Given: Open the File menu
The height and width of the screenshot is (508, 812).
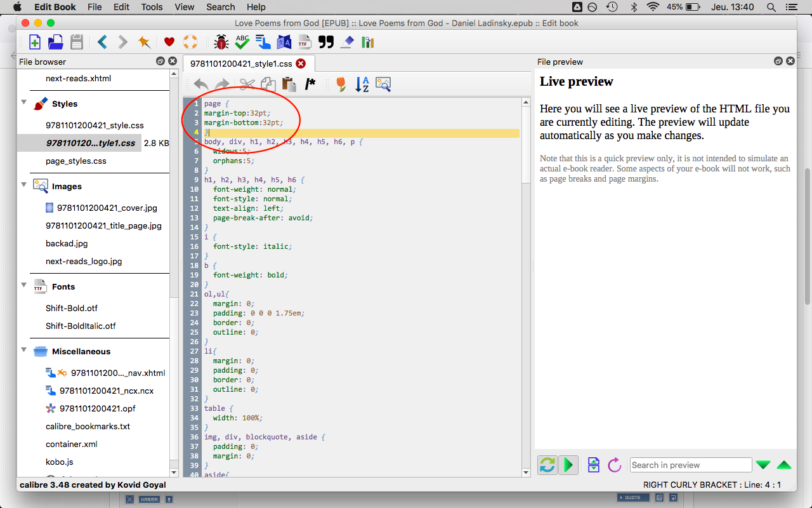Looking at the screenshot, I should [x=95, y=7].
